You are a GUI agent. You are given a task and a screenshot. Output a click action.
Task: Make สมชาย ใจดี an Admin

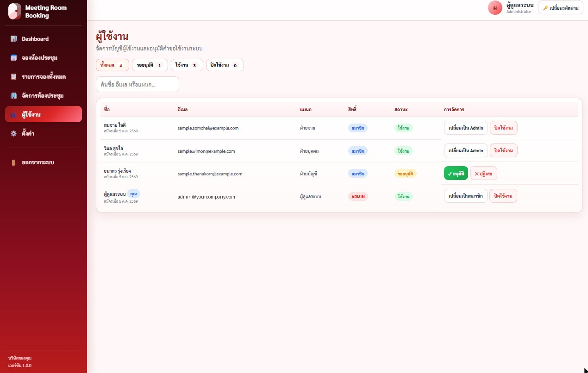466,128
